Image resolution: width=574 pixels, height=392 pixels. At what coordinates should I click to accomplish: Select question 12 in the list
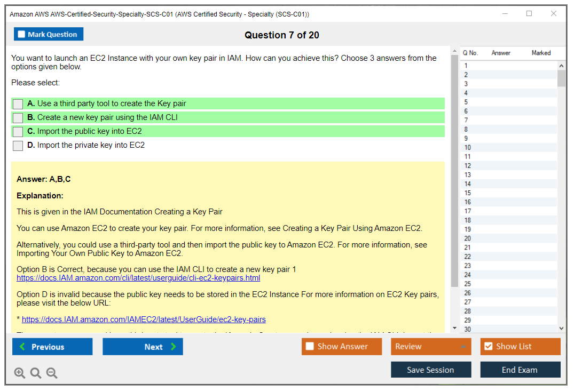pyautogui.click(x=468, y=166)
